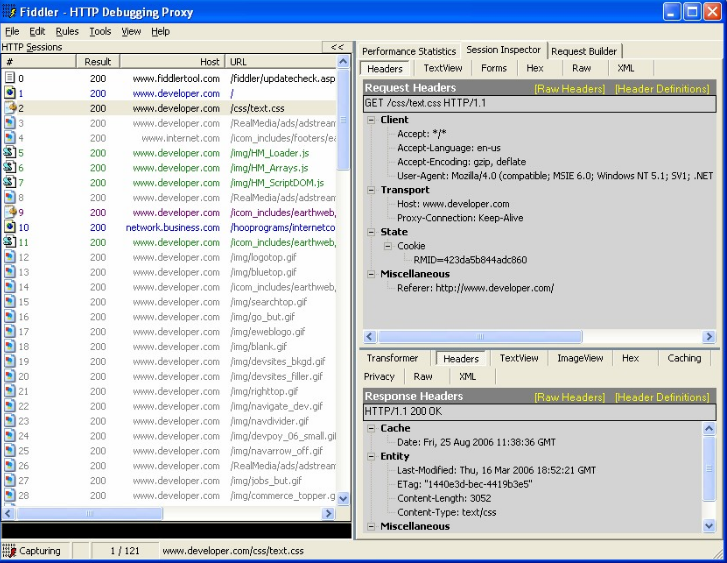Click the Capturing icon in the status bar
Image resolution: width=727 pixels, height=563 pixels.
[x=10, y=551]
